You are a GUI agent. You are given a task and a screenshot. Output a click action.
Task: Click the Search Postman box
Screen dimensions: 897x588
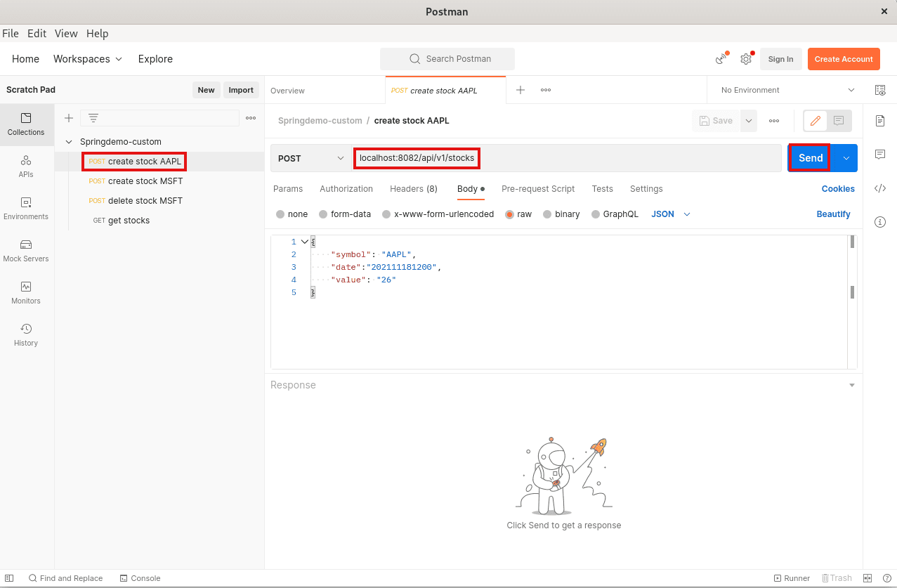447,59
